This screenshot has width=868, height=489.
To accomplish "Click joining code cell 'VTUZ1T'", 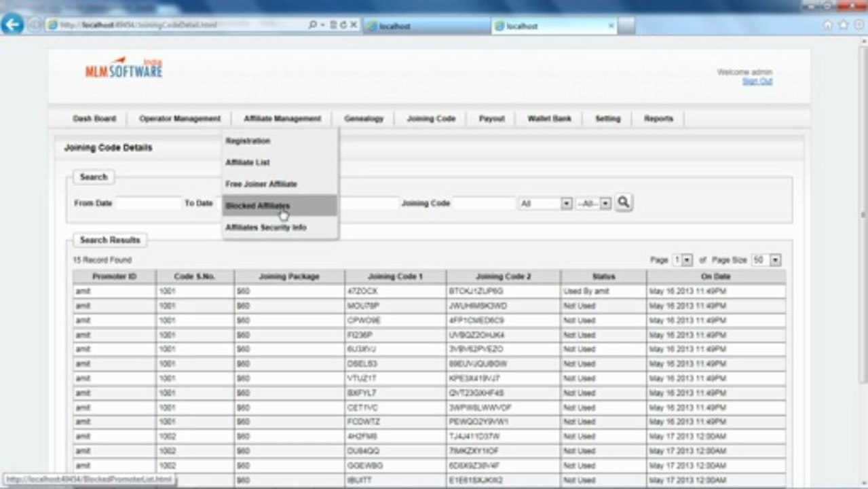I will click(395, 378).
